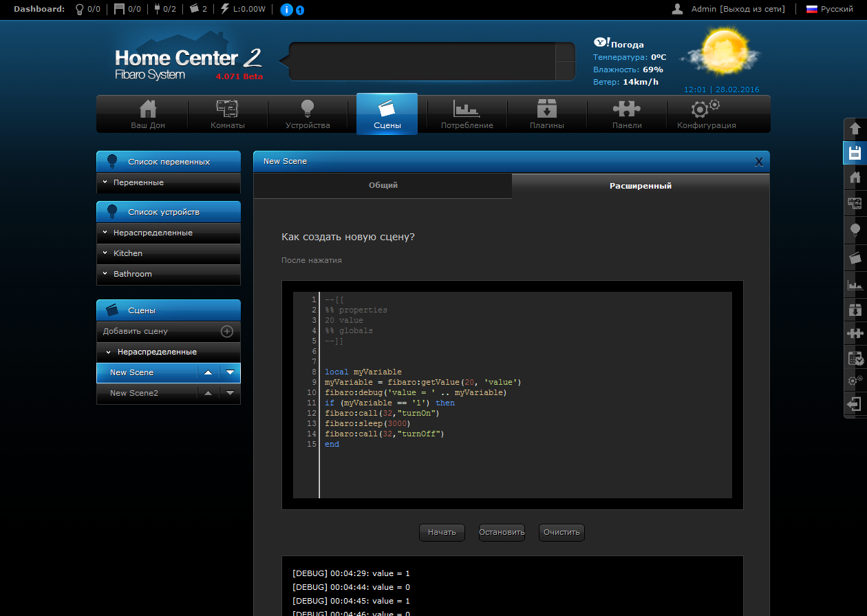The width and height of the screenshot is (867, 616).
Task: Save scene using the floppy disk icon
Action: [x=855, y=153]
